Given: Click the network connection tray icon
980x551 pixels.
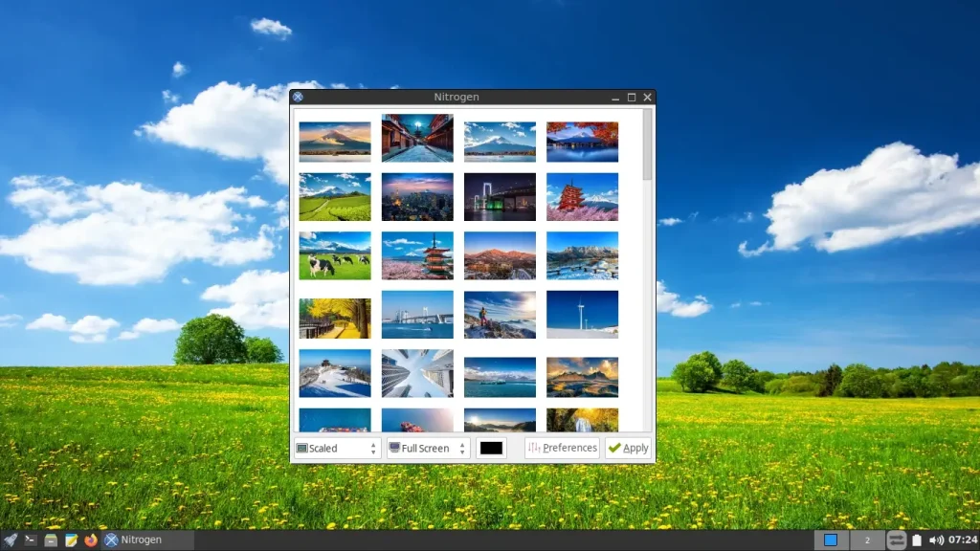Looking at the screenshot, I should pos(896,540).
